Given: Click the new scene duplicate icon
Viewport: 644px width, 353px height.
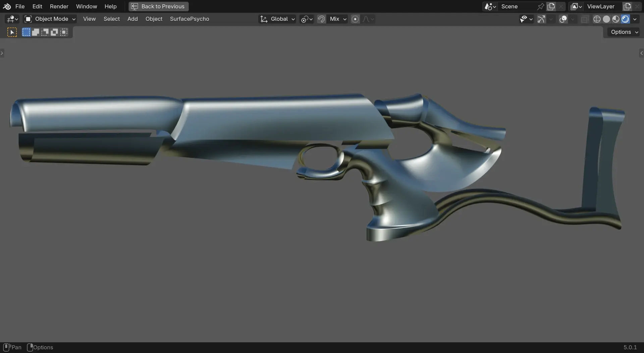Looking at the screenshot, I should [551, 6].
